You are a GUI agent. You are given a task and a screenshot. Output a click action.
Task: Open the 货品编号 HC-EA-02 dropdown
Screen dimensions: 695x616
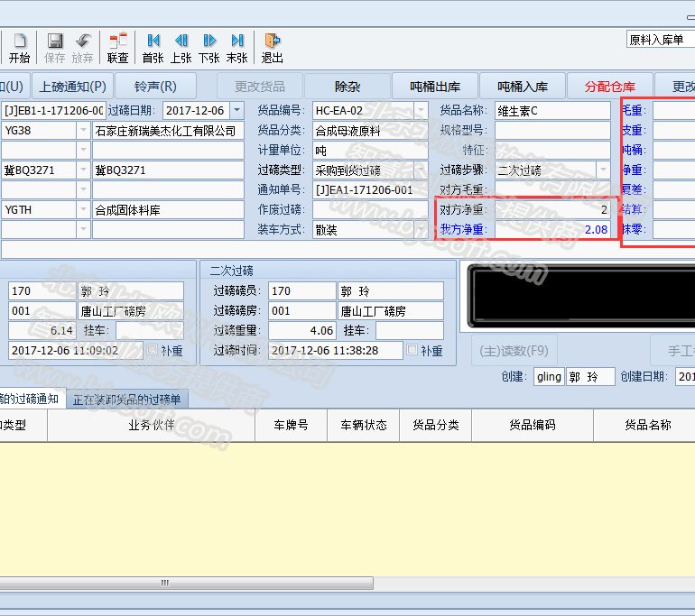pos(422,110)
